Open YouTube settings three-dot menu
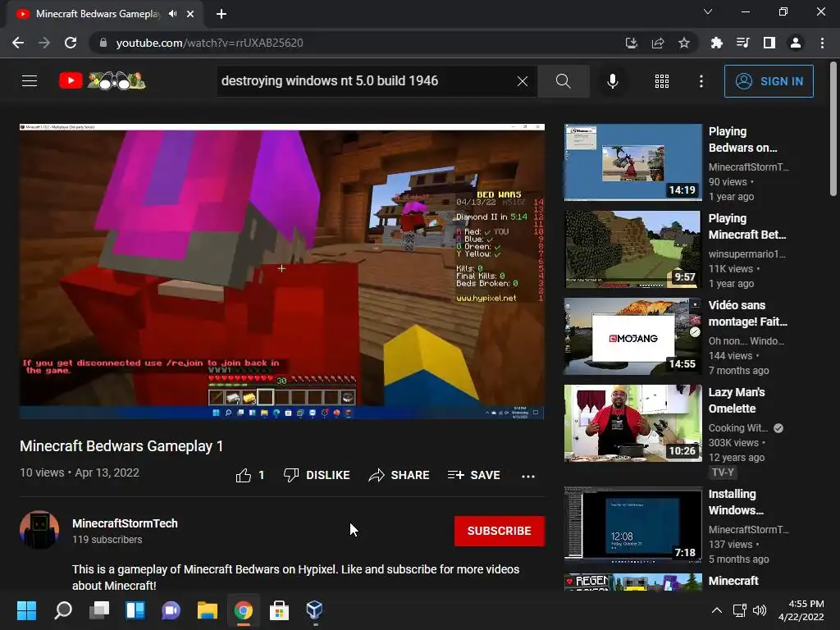 [x=701, y=81]
